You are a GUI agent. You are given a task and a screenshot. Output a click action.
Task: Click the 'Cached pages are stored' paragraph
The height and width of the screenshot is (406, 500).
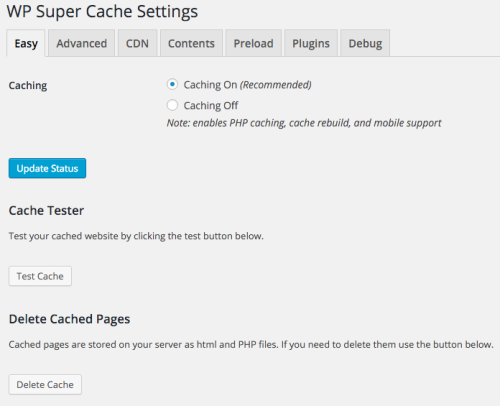(251, 345)
